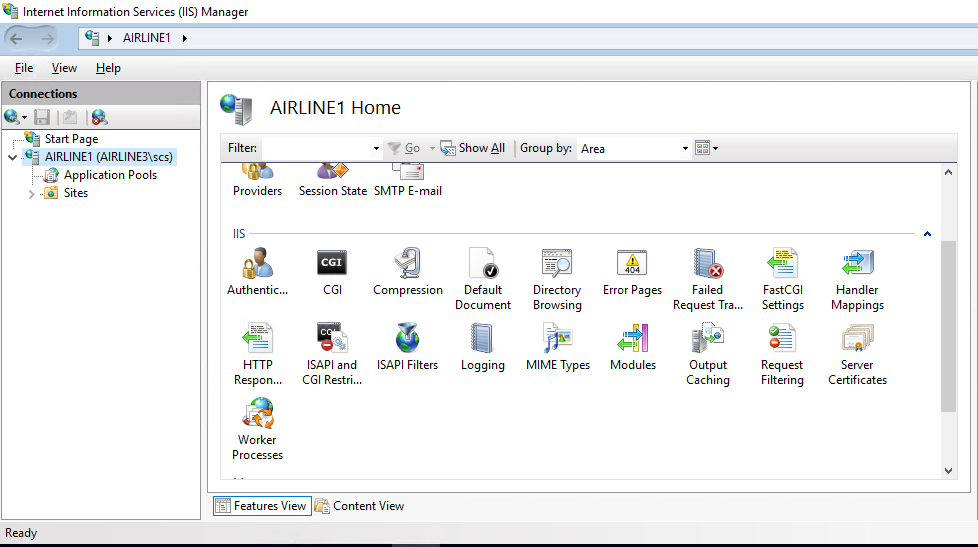
Task: Open FastCGI Settings
Action: [783, 279]
